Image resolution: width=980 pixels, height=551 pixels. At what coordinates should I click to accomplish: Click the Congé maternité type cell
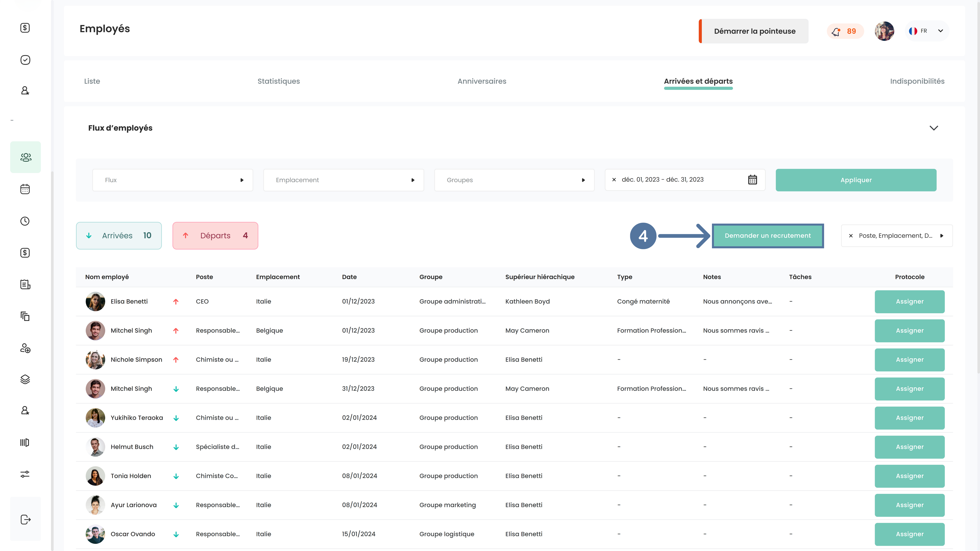click(x=643, y=301)
